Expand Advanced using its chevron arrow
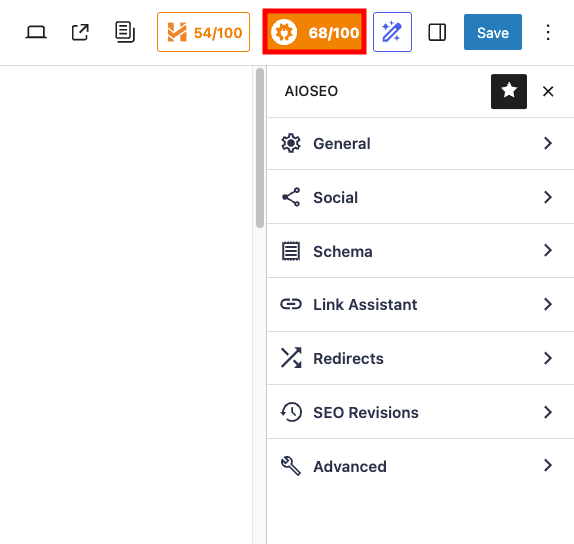The image size is (574, 544). point(548,466)
